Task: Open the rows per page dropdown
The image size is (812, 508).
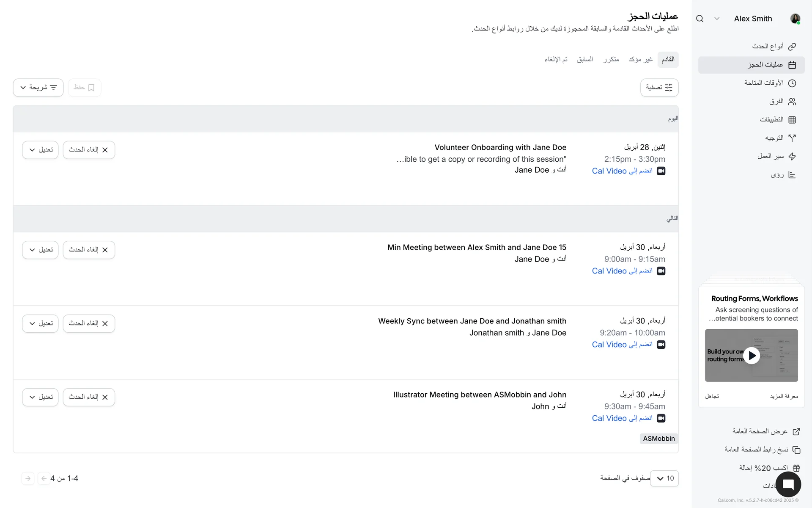Action: (664, 478)
